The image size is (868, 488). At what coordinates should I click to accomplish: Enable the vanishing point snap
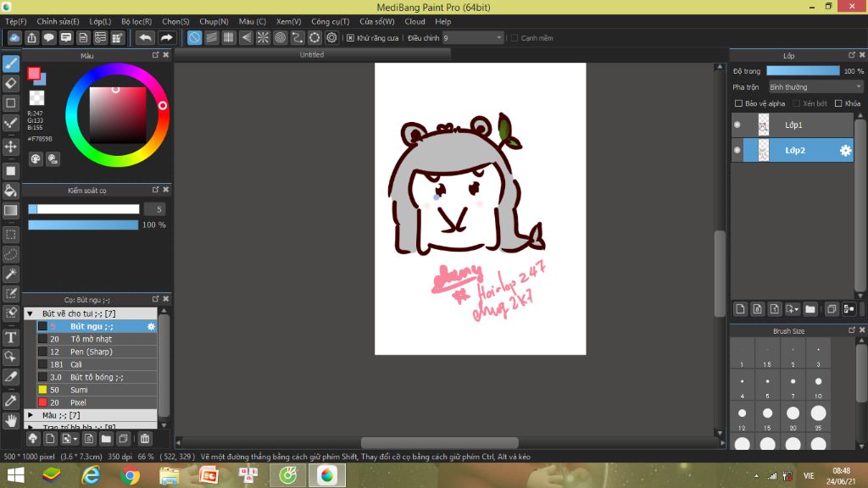tap(246, 37)
